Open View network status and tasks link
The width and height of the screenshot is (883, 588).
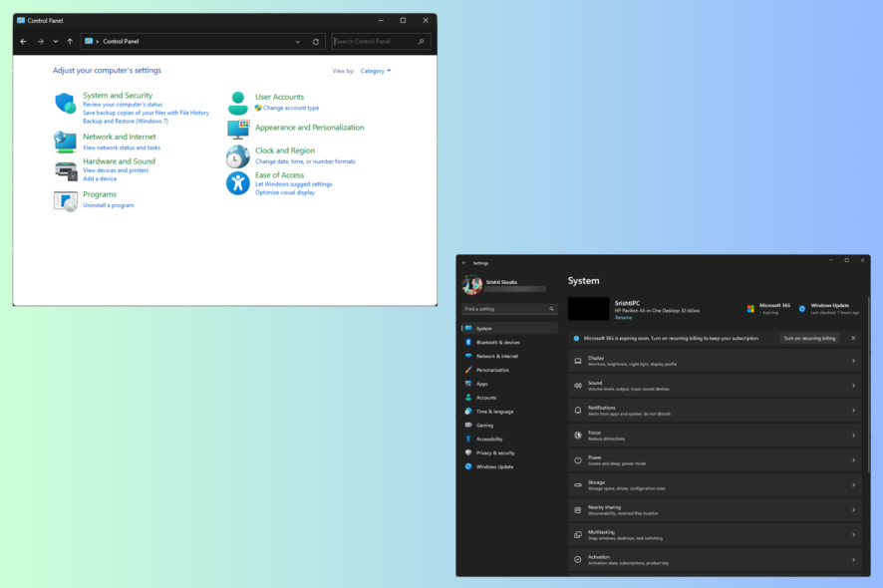point(121,147)
